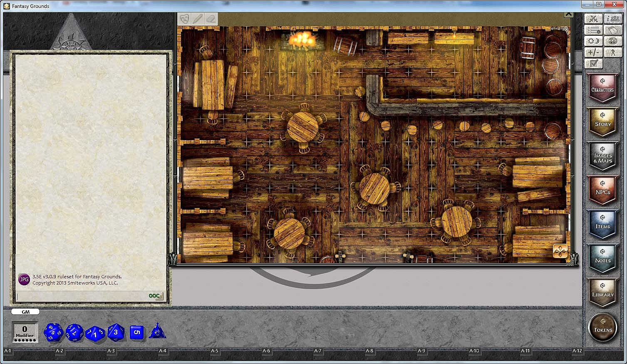Open the Calendar icon
Screen dimensions: 627x364
tap(613, 30)
